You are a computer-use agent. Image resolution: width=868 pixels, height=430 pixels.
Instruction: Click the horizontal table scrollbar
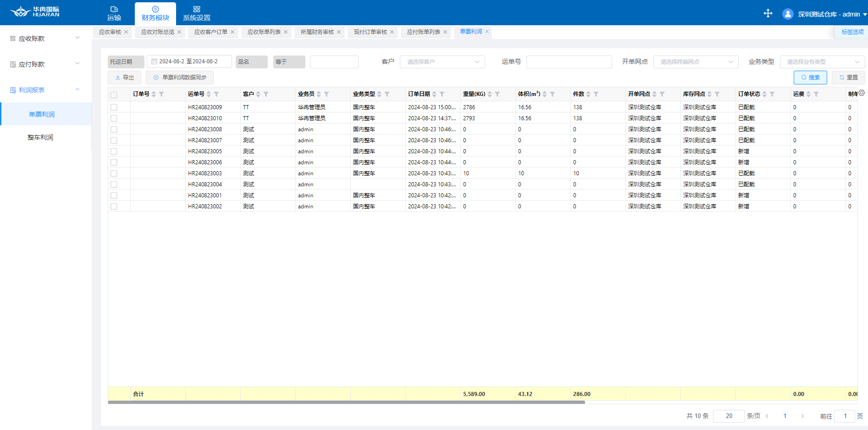346,402
